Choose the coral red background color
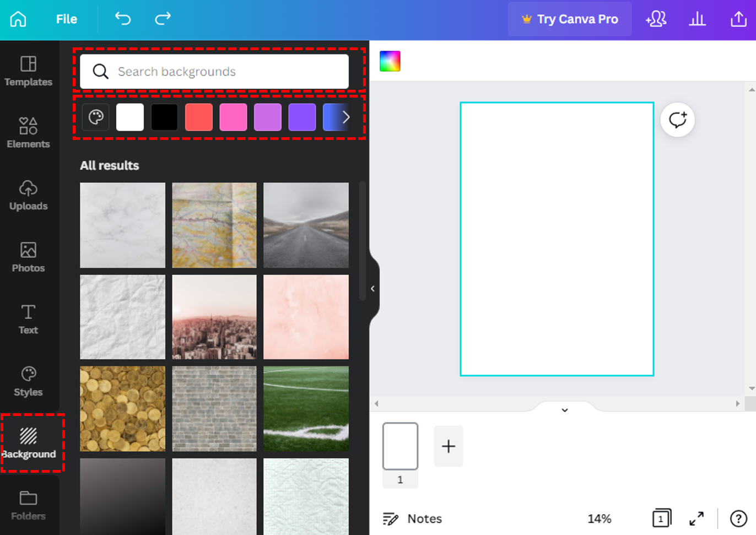 [x=199, y=117]
